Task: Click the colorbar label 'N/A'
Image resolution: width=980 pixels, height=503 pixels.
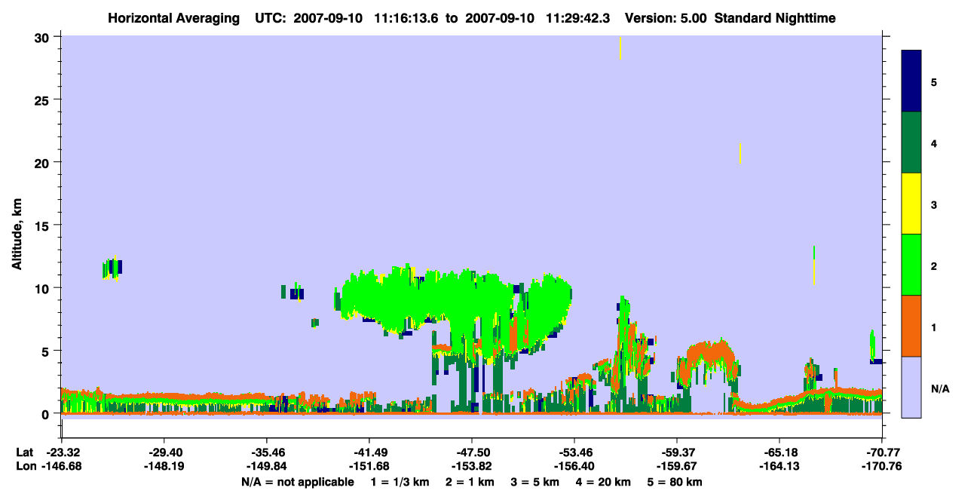Action: (x=940, y=389)
